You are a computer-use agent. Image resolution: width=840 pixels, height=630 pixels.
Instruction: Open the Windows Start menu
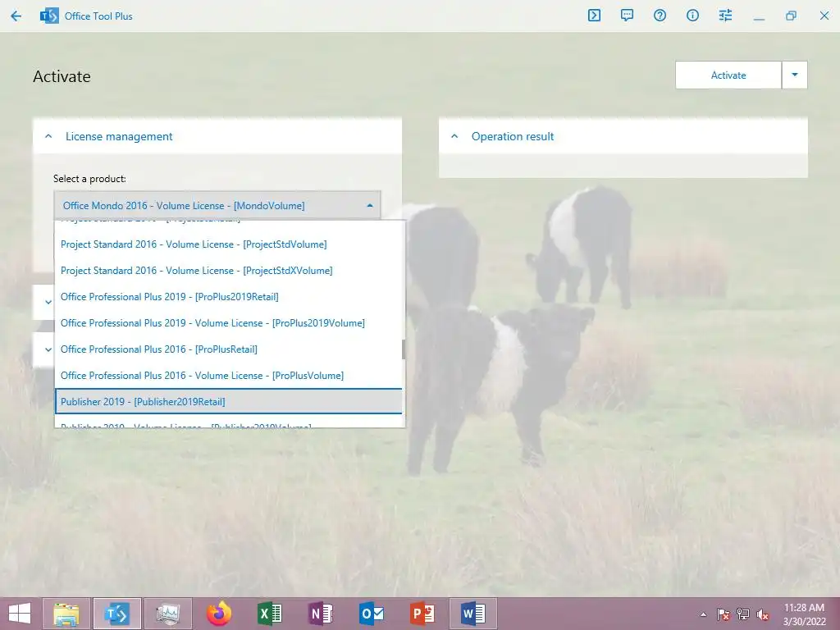20,614
